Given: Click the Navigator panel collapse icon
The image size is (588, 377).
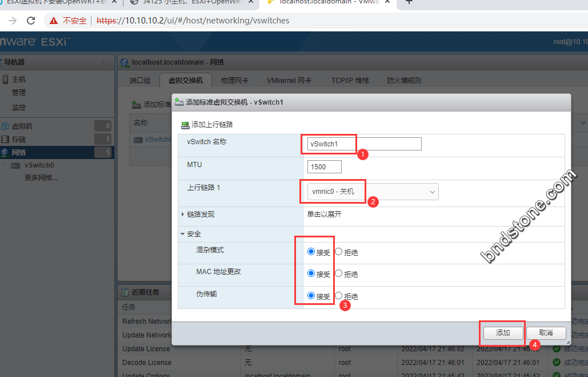Looking at the screenshot, I should (105, 62).
